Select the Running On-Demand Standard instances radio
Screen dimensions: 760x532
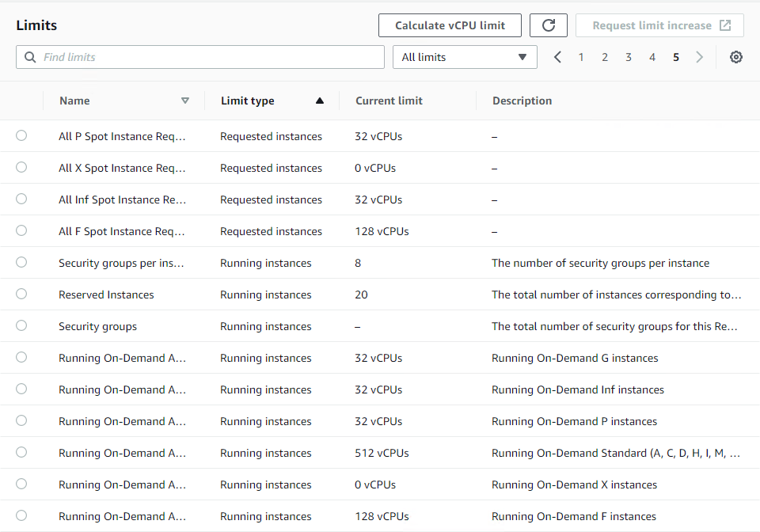(x=21, y=452)
